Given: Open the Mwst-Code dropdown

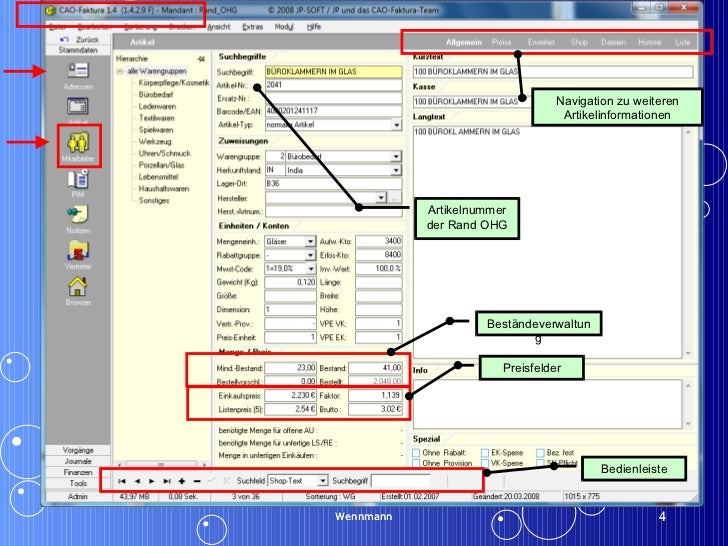Looking at the screenshot, I should pyautogui.click(x=311, y=269).
